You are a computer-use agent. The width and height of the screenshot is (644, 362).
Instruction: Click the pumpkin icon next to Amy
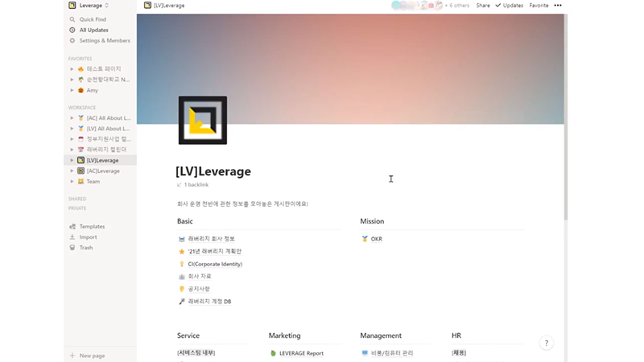81,90
